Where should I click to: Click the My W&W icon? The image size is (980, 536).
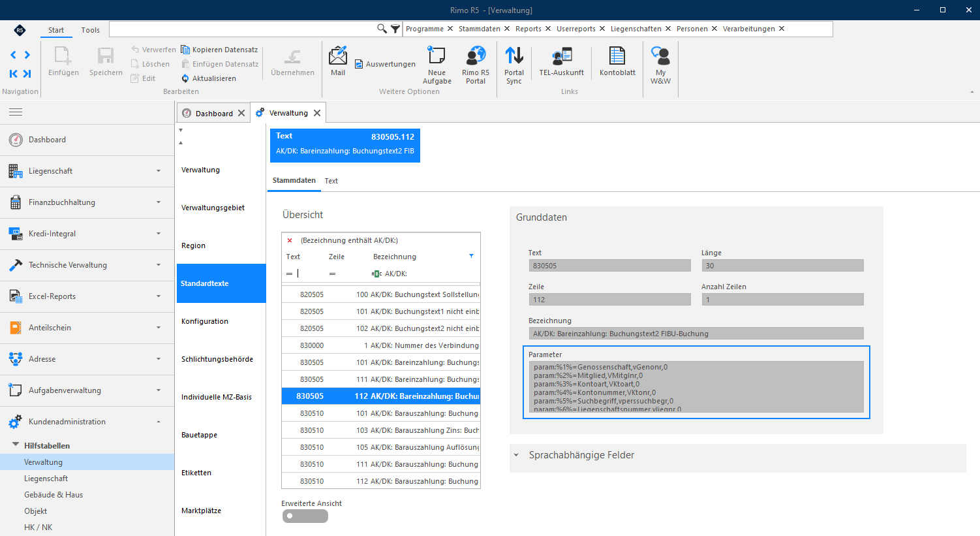click(660, 57)
